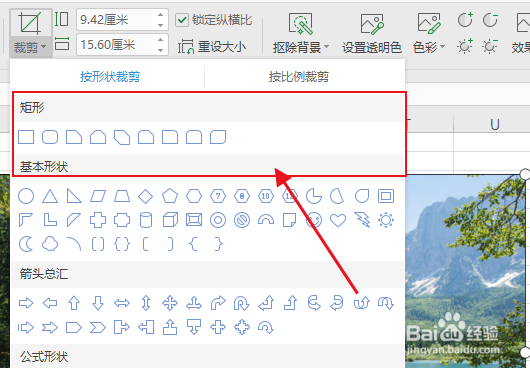Screen dimensions: 530x368
Task: Increase height with the up stepper arrow
Action: click(161, 15)
